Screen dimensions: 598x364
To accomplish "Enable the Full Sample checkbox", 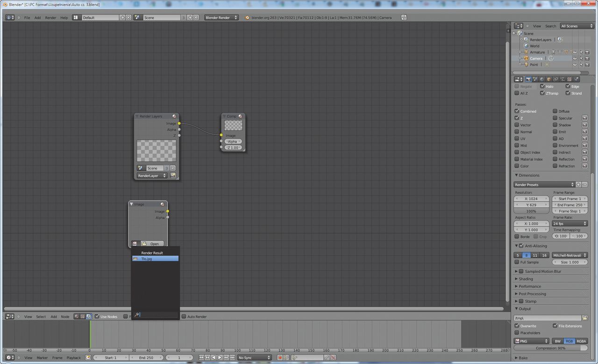I will coord(517,262).
